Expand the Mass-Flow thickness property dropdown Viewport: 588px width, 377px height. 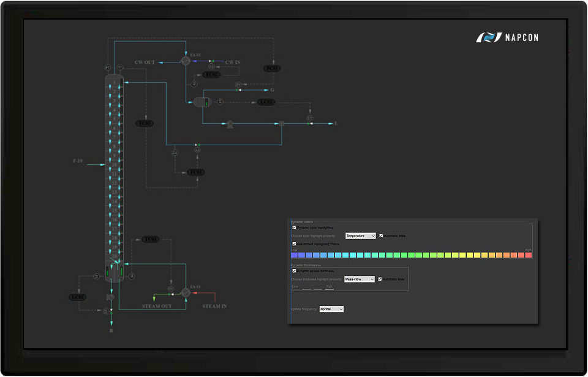click(x=360, y=279)
